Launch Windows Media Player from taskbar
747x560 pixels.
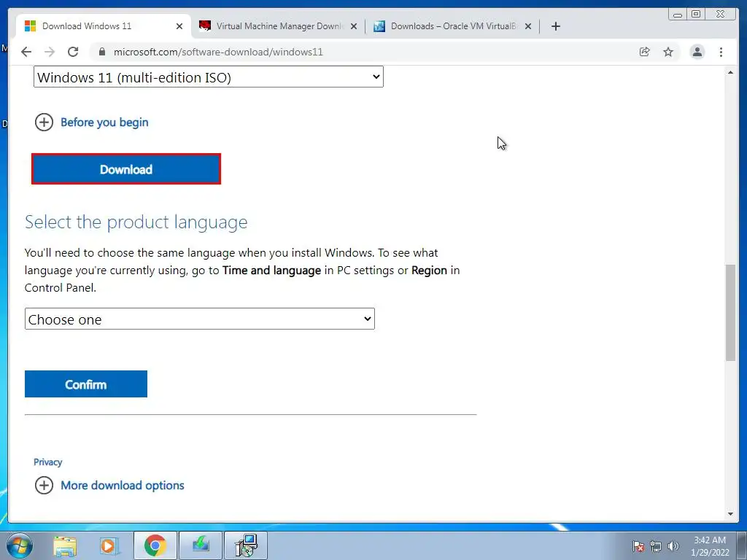(109, 545)
